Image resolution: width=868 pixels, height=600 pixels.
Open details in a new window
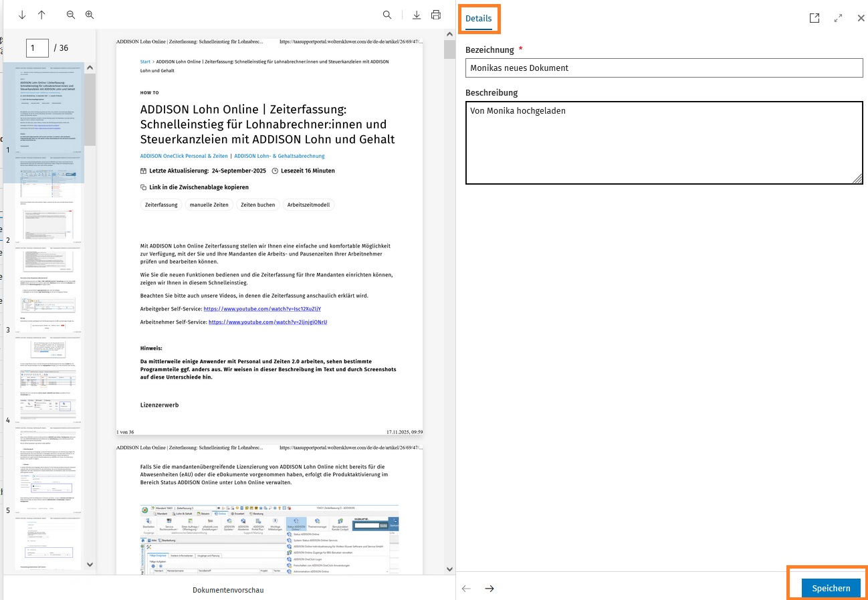tap(815, 18)
